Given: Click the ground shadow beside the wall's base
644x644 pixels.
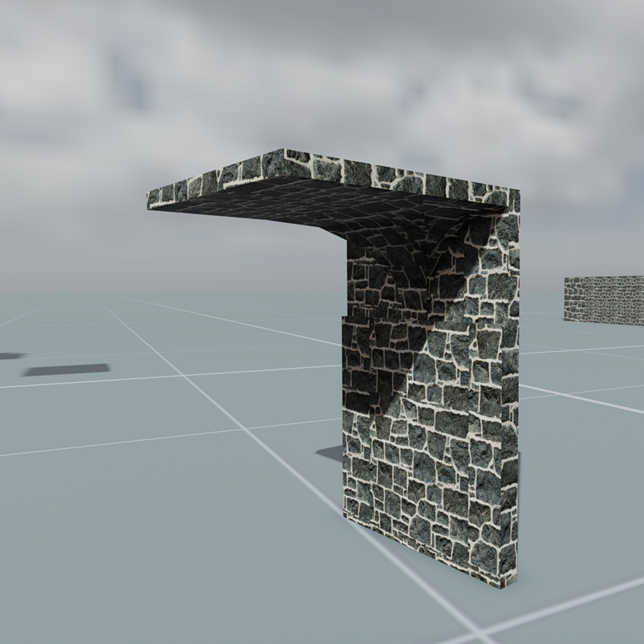Looking at the screenshot, I should pos(330,453).
